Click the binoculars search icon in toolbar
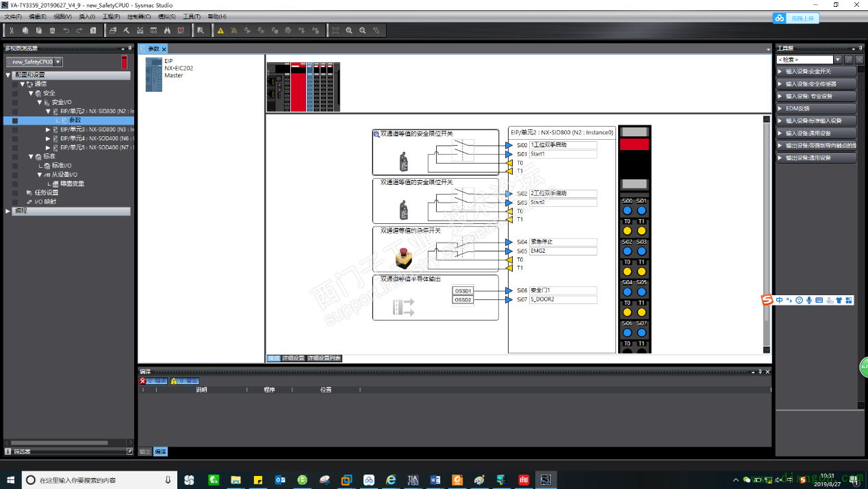Image resolution: width=868 pixels, height=489 pixels. (167, 30)
